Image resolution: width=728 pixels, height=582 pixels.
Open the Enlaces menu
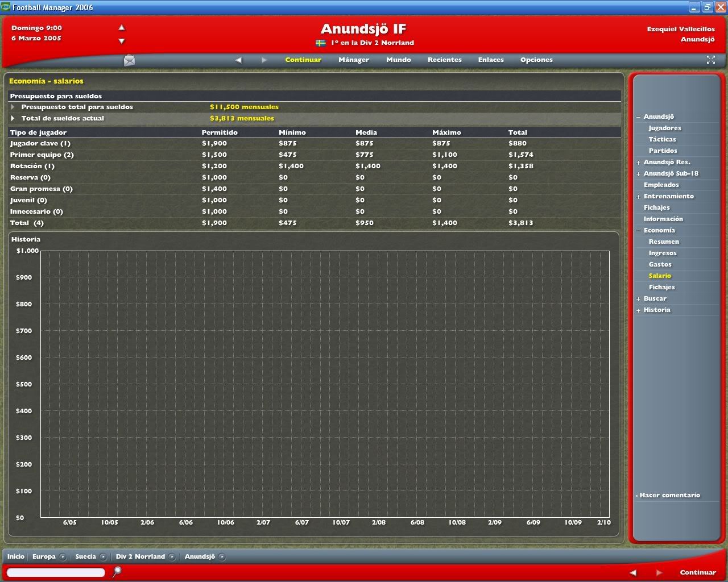pos(491,60)
